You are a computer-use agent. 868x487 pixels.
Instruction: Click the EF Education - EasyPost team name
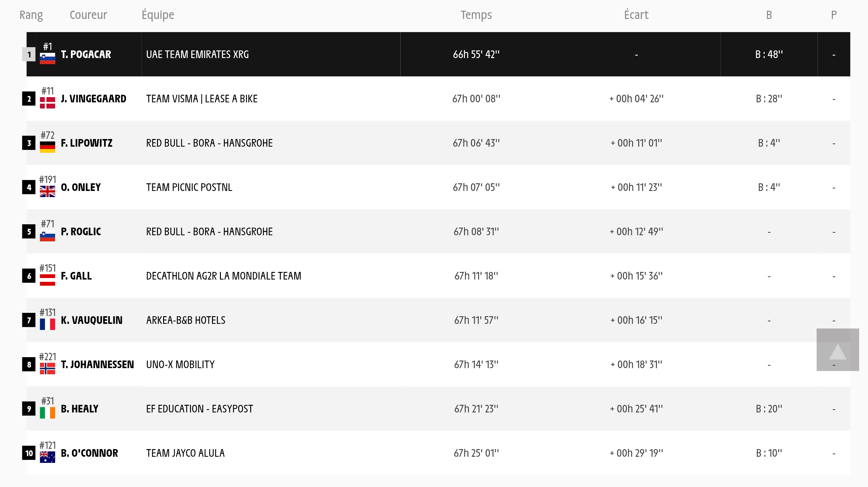200,409
